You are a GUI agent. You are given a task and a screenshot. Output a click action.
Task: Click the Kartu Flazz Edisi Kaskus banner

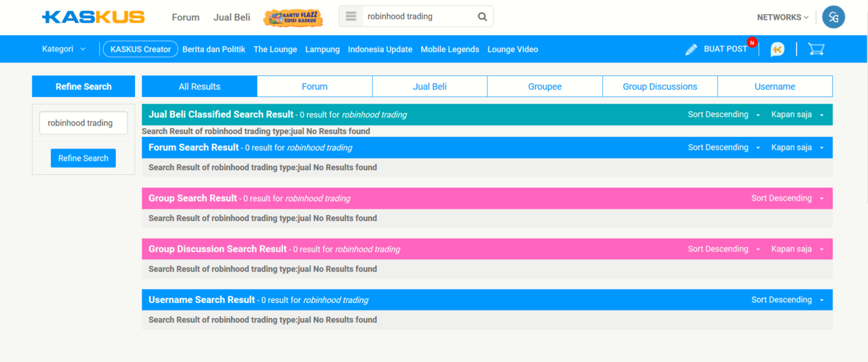coord(292,18)
